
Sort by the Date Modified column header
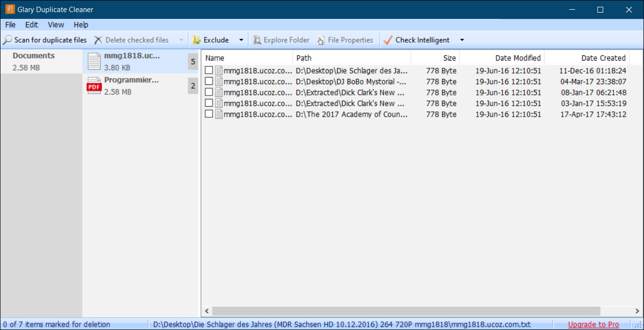tap(502, 58)
